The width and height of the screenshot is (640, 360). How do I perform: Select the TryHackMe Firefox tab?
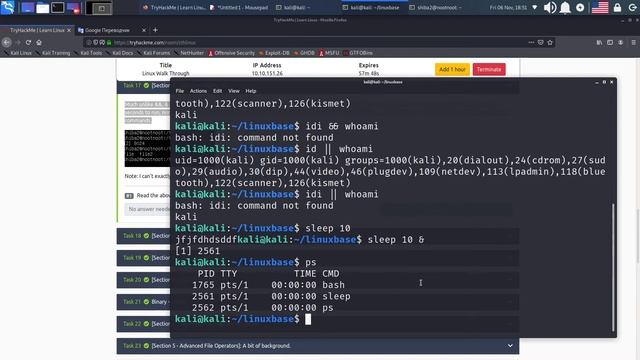(37, 30)
